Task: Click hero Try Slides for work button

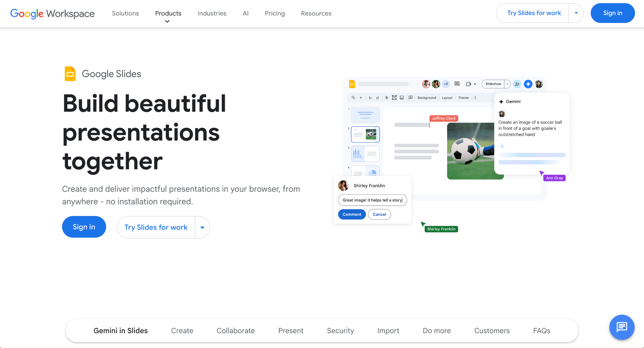Action: (156, 227)
